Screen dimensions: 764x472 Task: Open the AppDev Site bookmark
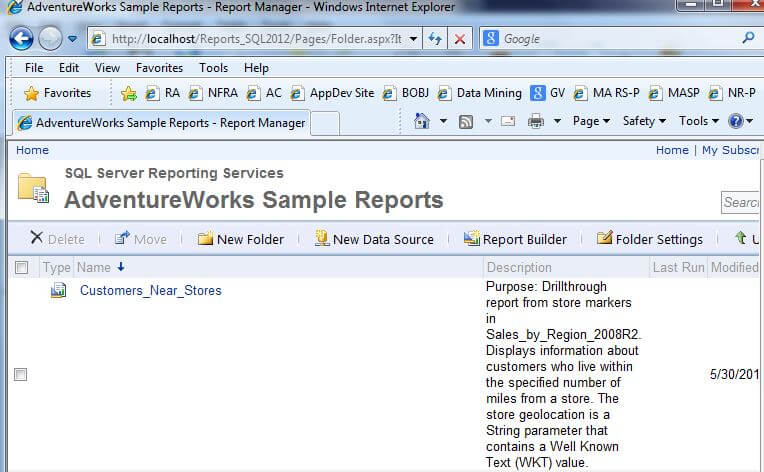332,93
